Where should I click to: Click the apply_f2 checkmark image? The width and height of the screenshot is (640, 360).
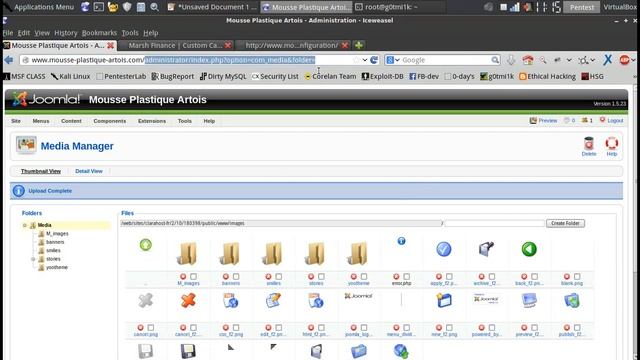coord(444,249)
